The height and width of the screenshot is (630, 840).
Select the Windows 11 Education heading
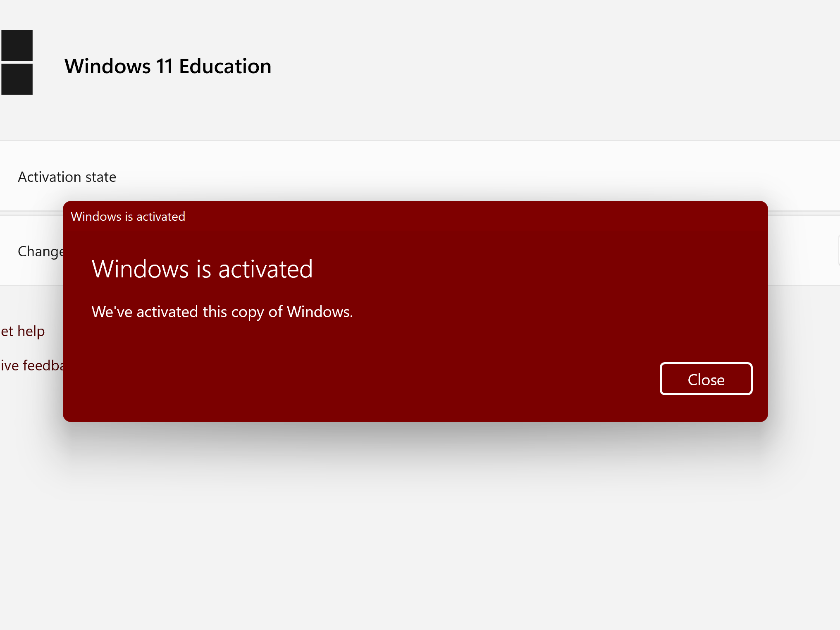pos(168,66)
